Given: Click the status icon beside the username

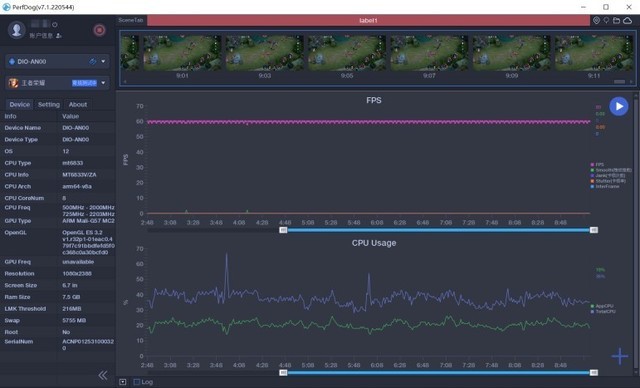Looking at the screenshot, I should 55,24.
